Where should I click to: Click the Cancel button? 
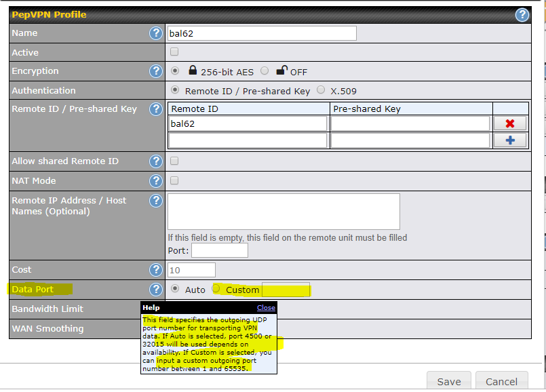pos(501,382)
